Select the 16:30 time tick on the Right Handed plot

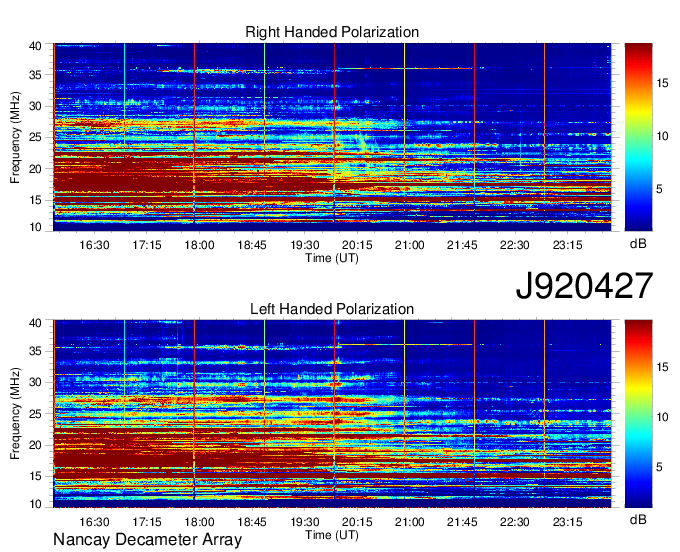pos(94,245)
